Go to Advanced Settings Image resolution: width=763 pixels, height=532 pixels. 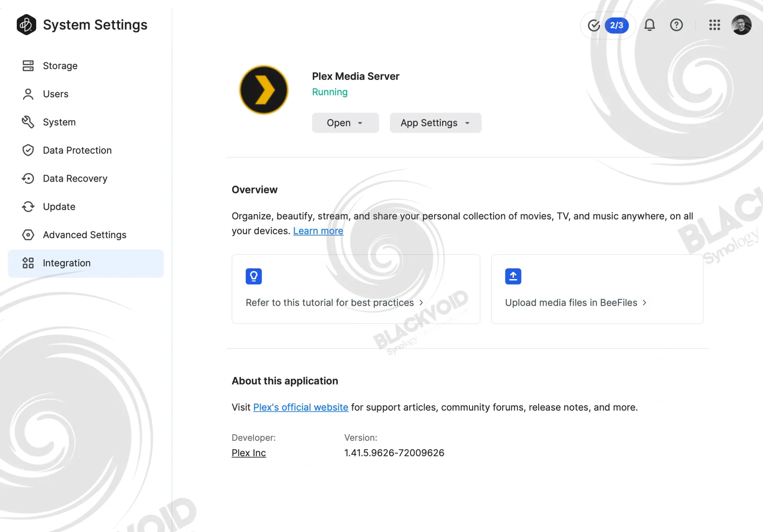(86, 235)
